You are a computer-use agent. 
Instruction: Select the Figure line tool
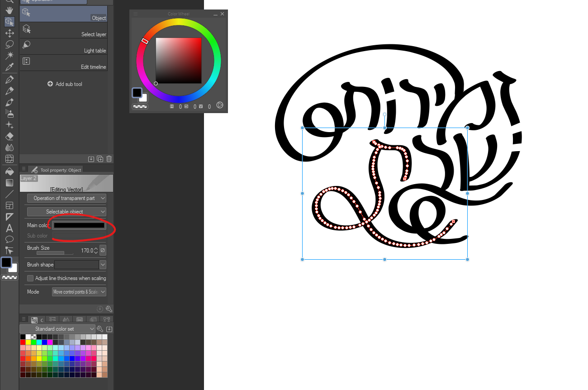(x=9, y=194)
